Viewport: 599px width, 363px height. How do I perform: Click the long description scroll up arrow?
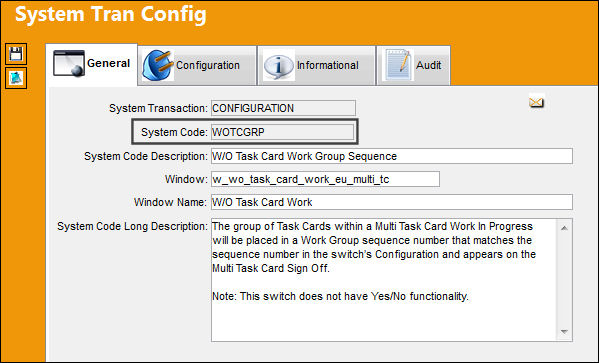[564, 228]
